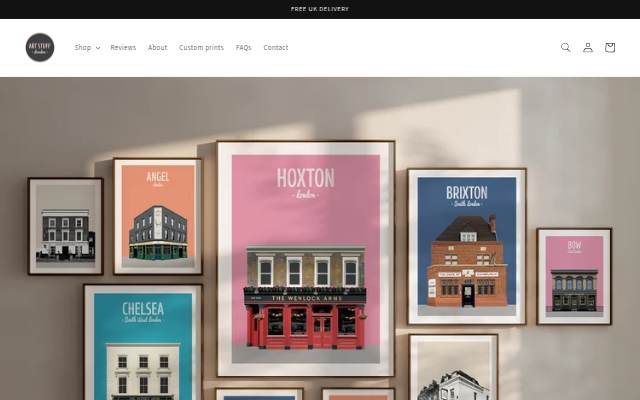640x400 pixels.
Task: Select the black-and-white print below Brixton
Action: [453, 367]
